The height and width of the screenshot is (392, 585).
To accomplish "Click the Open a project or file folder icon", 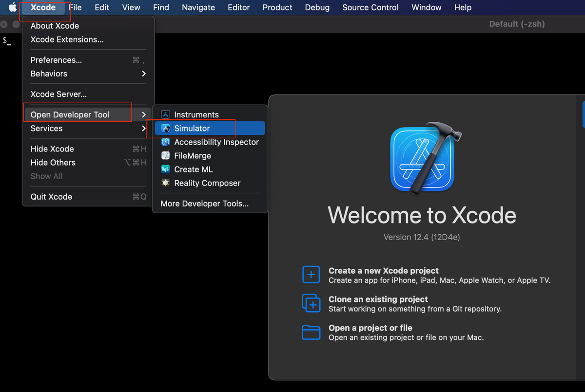I will [311, 332].
